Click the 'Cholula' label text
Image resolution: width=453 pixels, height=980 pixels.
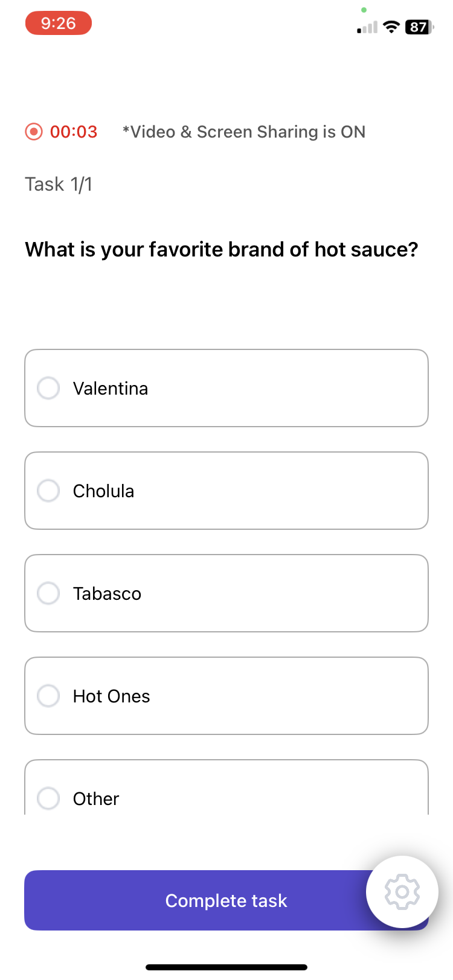coord(103,491)
